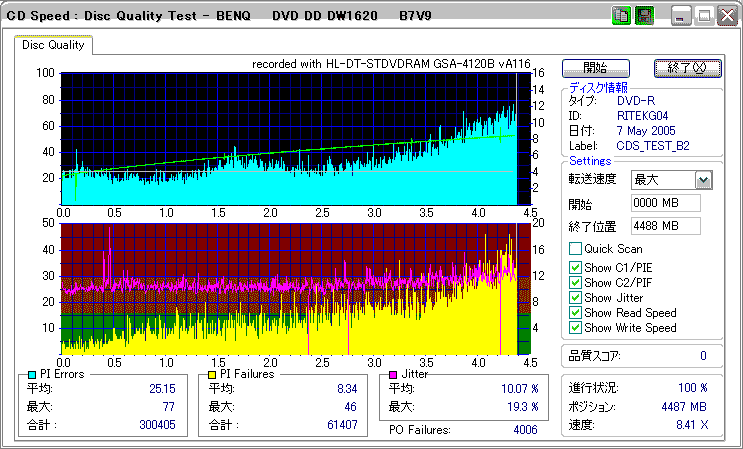Uncheck Show C1/PIE option
Screen dimensions: 743x449
point(575,268)
